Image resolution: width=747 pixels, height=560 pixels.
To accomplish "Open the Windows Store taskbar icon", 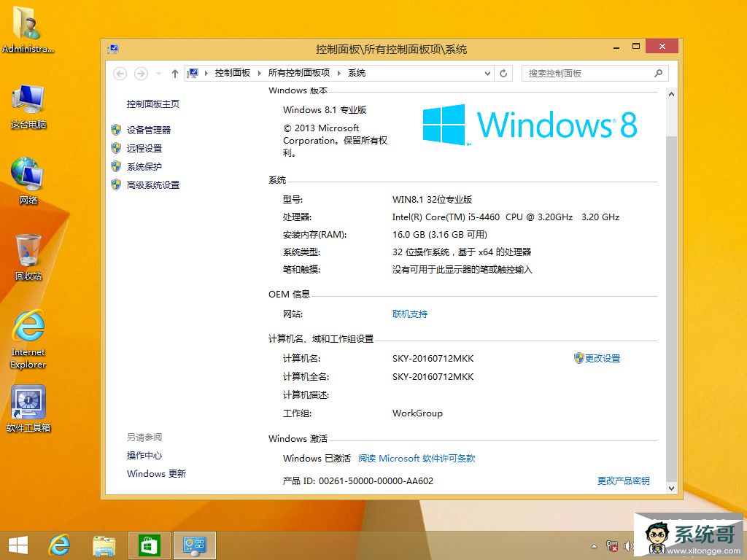I will click(149, 545).
